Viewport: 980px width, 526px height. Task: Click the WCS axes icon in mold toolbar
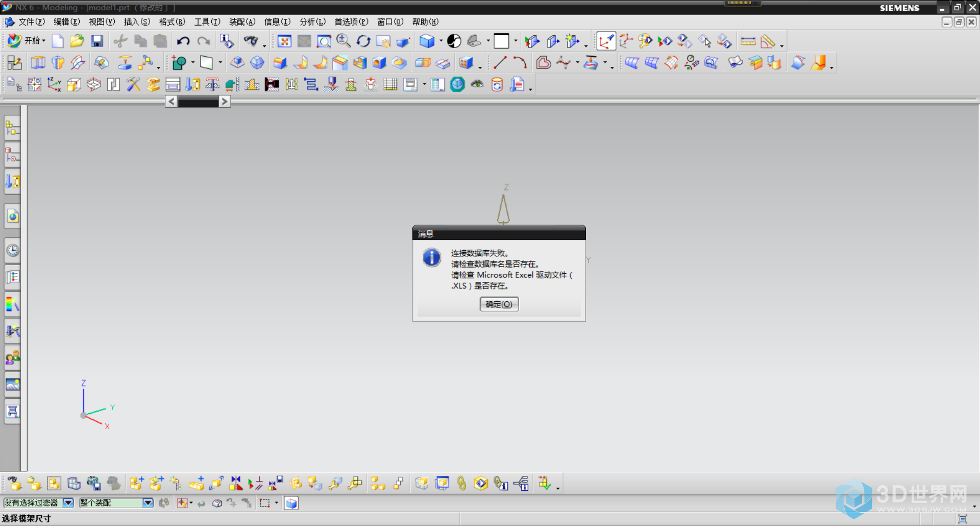[x=54, y=84]
